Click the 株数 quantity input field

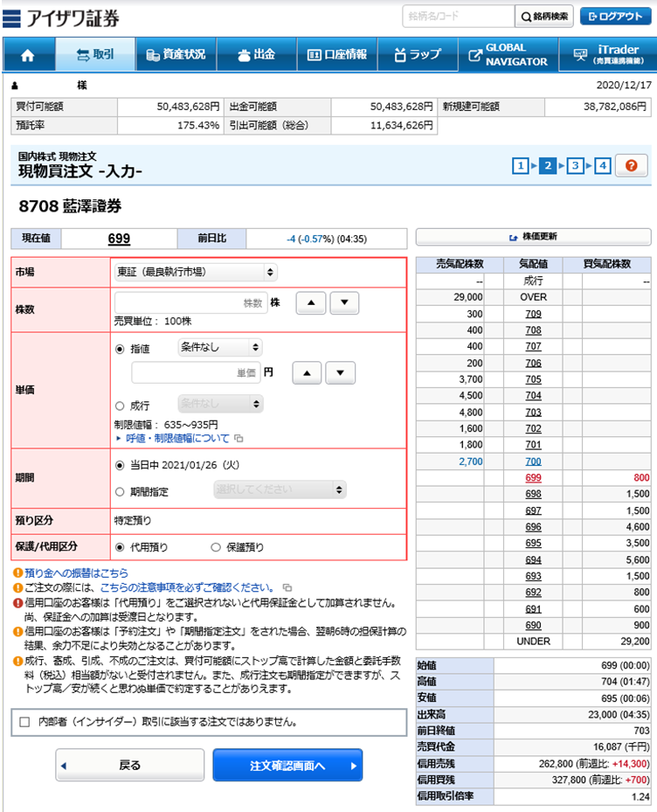click(x=191, y=303)
